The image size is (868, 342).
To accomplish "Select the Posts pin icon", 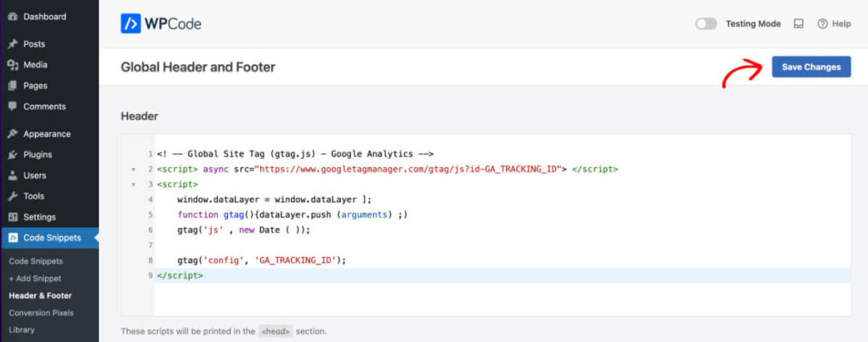I will 13,44.
